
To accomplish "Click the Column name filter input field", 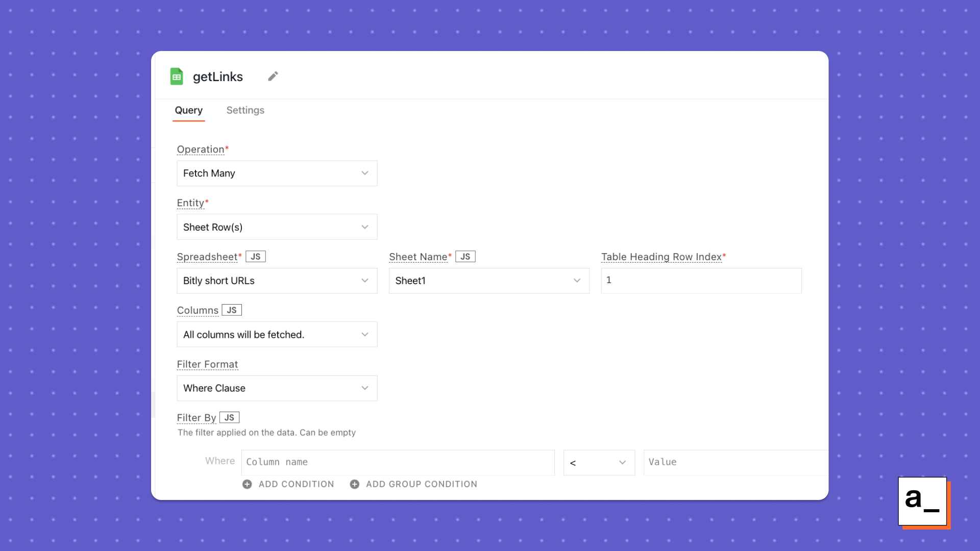I will pyautogui.click(x=399, y=462).
